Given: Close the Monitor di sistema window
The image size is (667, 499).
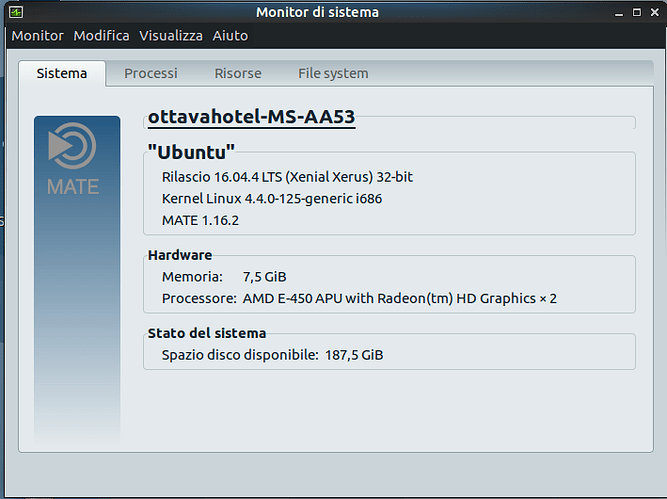Looking at the screenshot, I should click(x=655, y=12).
